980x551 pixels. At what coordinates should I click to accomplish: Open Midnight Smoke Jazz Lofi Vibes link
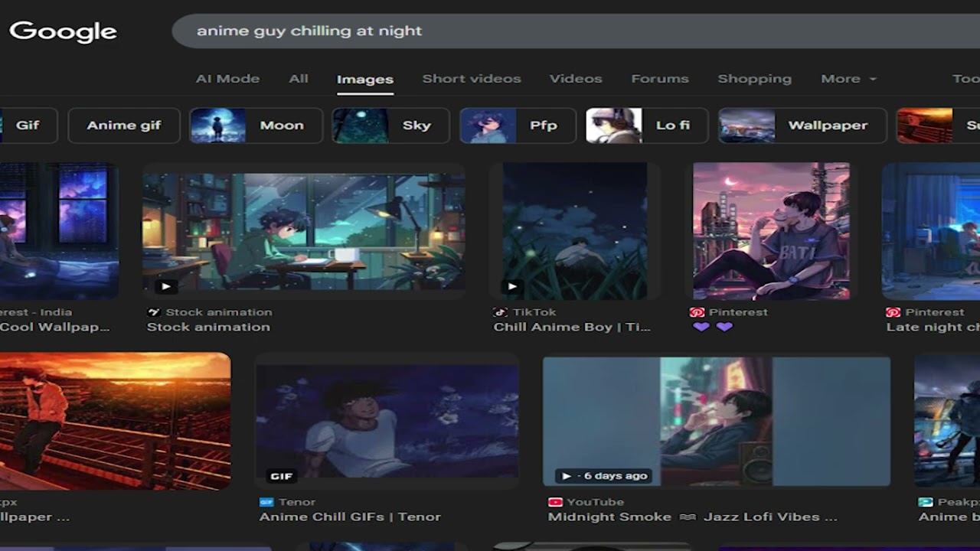tap(693, 517)
